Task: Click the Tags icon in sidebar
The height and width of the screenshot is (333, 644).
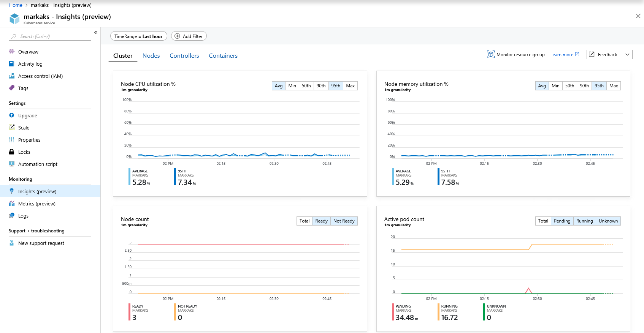Action: tap(12, 88)
